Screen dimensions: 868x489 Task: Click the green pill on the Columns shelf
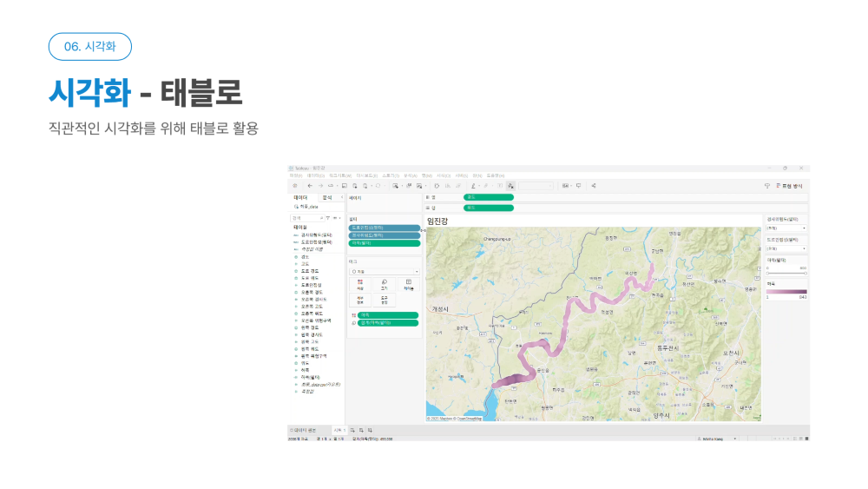click(489, 197)
